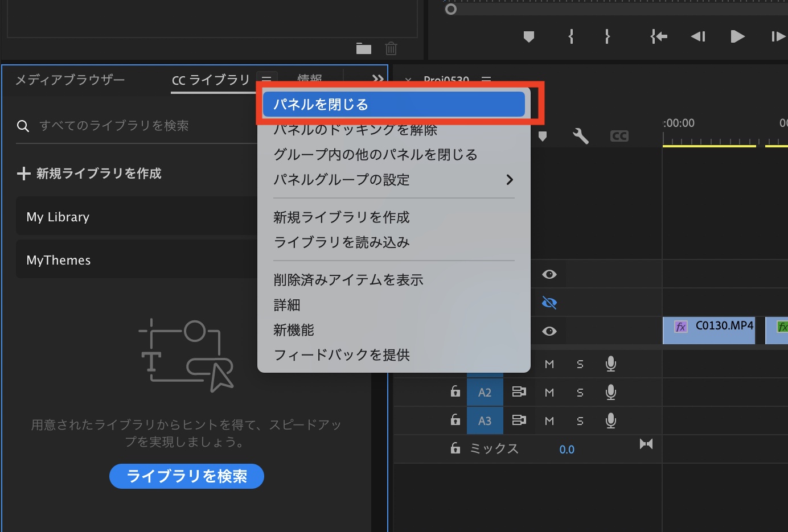Open timeline wrench display settings
This screenshot has width=788, height=532.
580,136
